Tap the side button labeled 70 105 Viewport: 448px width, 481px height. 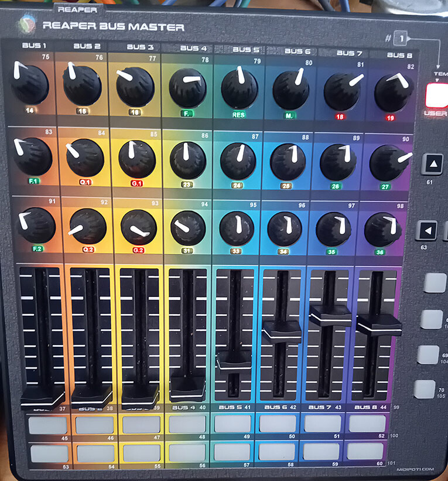[425, 389]
